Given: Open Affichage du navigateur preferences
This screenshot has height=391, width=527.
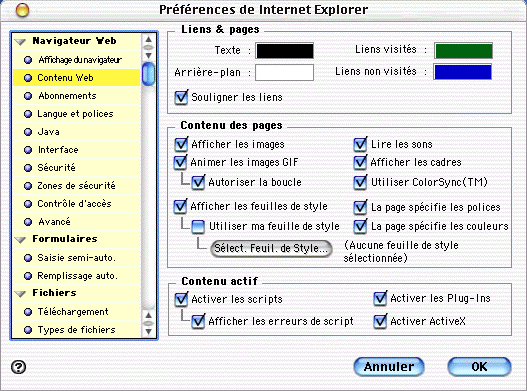Looking at the screenshot, I should pyautogui.click(x=77, y=60).
